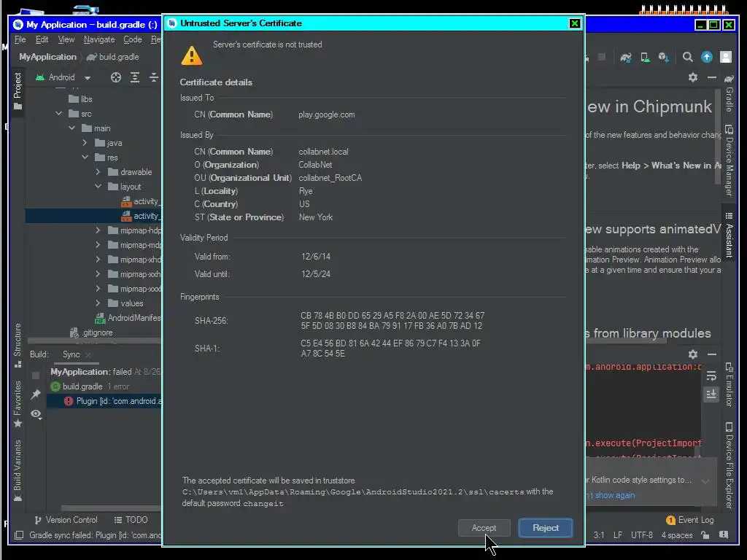747x560 pixels.
Task: Open the Edit menu
Action: pos(42,39)
